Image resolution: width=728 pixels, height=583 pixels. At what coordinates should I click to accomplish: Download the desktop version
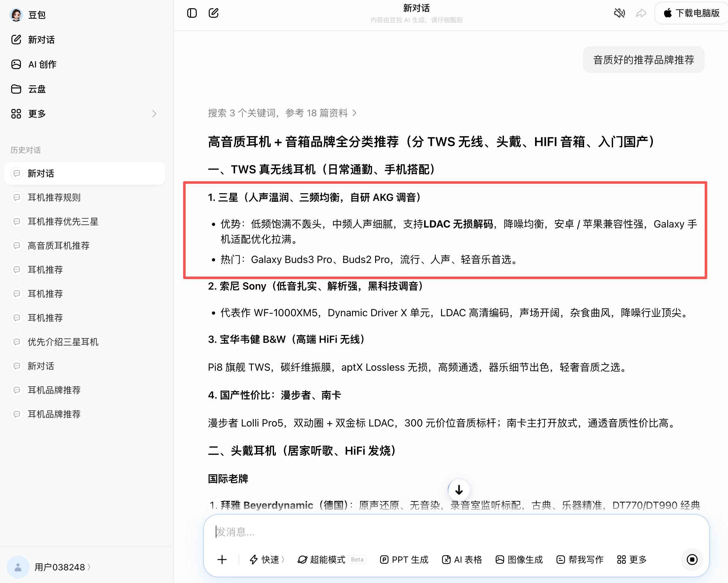691,13
